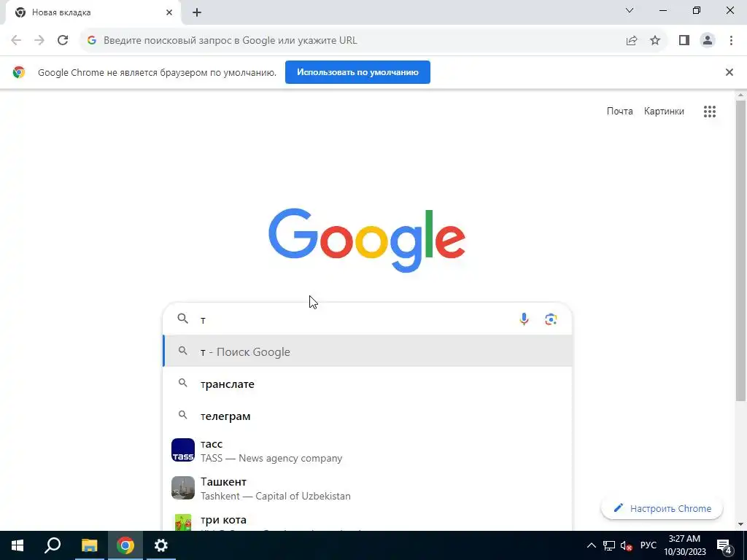The image size is (747, 560).
Task: Click the browser forward arrow
Action: tap(39, 40)
